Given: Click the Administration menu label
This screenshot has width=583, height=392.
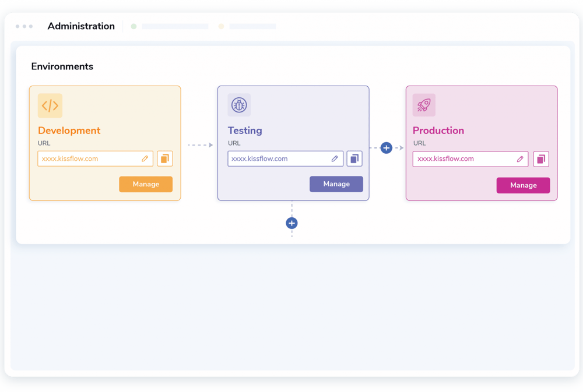Looking at the screenshot, I should pyautogui.click(x=81, y=26).
